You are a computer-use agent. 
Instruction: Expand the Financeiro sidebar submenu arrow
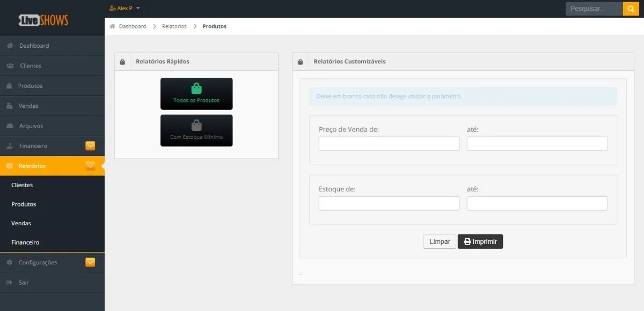click(x=90, y=146)
